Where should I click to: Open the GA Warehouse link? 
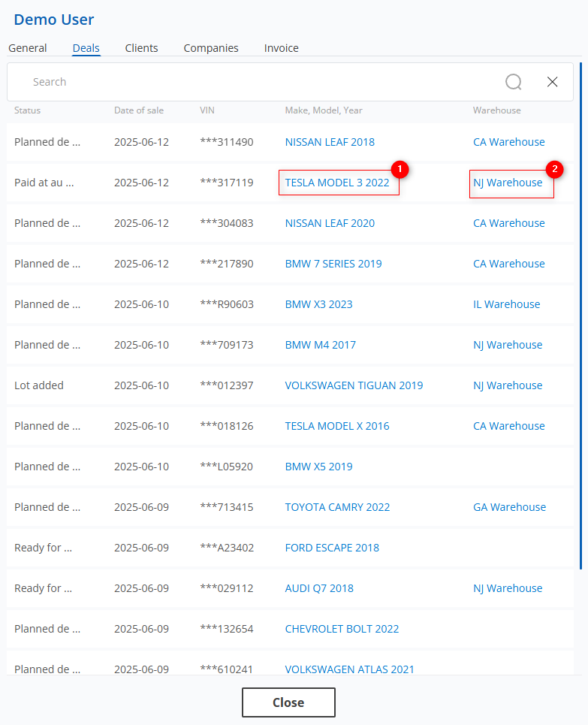point(509,507)
